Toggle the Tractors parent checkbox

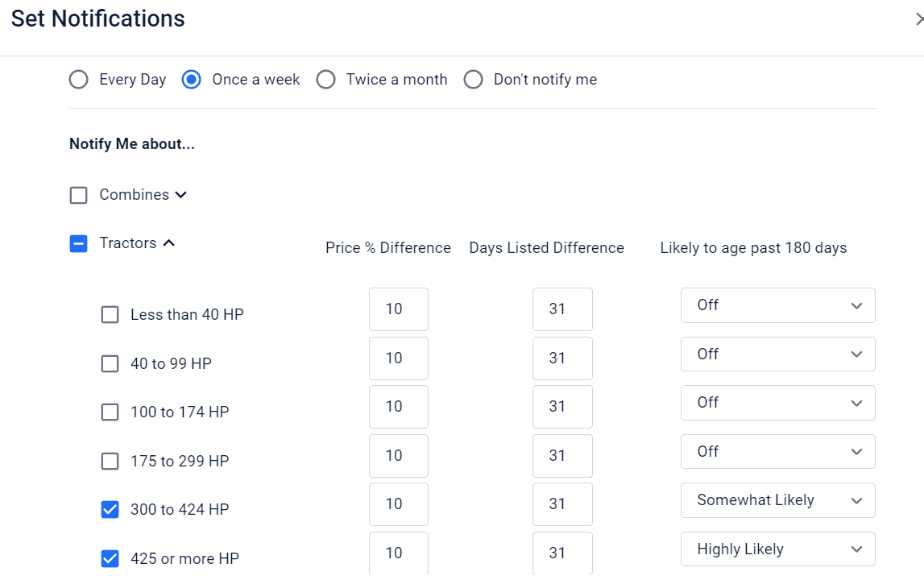(x=78, y=243)
